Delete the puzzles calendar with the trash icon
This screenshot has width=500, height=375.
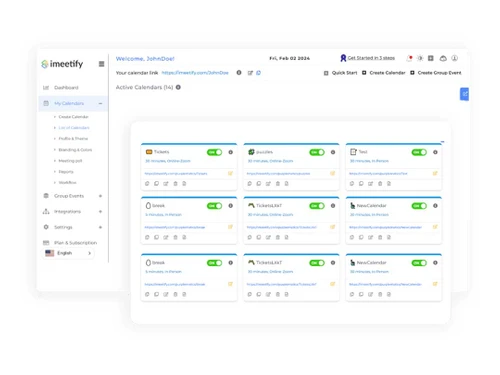278,184
